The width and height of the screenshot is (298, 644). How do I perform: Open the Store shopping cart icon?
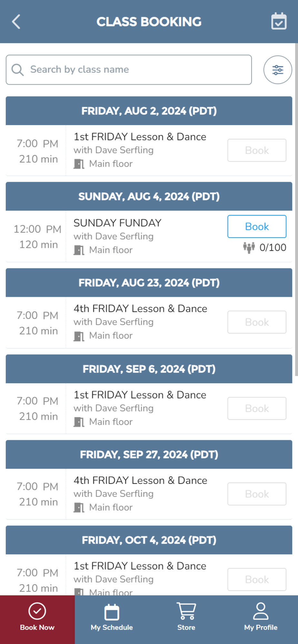pyautogui.click(x=186, y=611)
